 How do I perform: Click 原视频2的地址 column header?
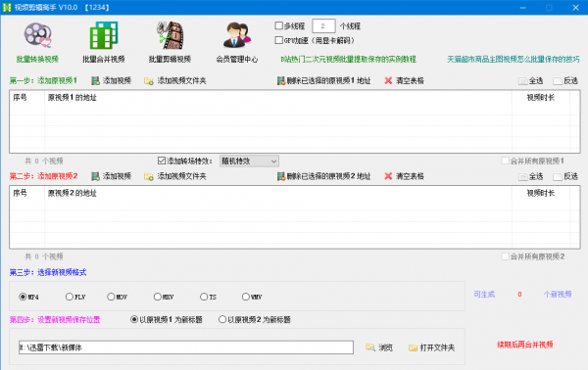[x=72, y=193]
